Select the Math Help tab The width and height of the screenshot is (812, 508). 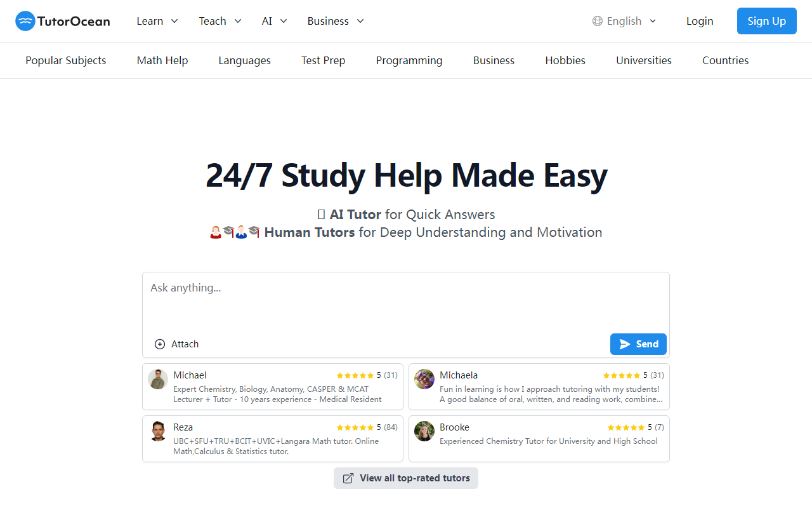(162, 60)
